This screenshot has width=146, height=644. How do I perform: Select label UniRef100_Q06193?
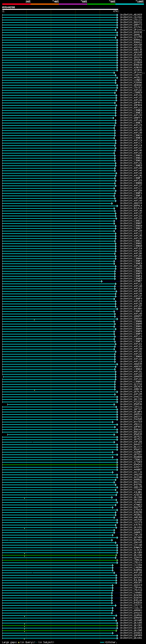(x=131, y=613)
